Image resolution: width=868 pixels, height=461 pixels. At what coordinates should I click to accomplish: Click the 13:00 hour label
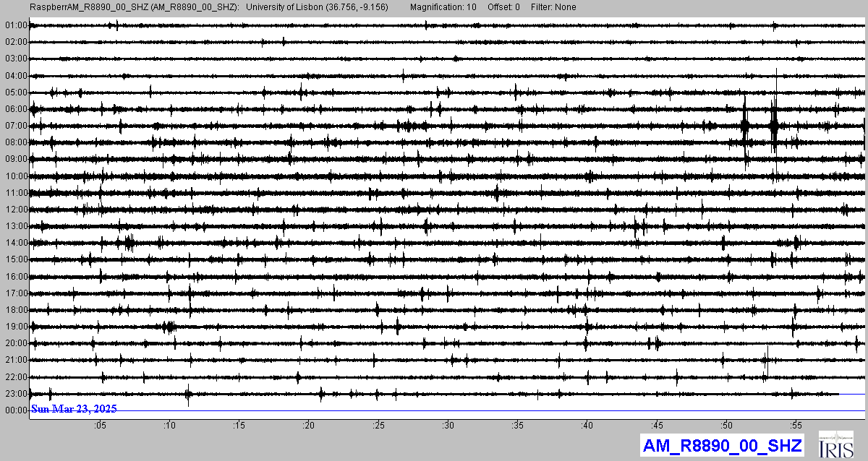[16, 226]
